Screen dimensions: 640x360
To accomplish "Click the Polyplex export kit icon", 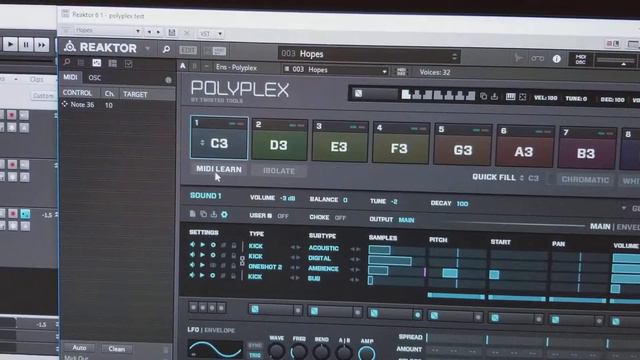I will [x=494, y=97].
